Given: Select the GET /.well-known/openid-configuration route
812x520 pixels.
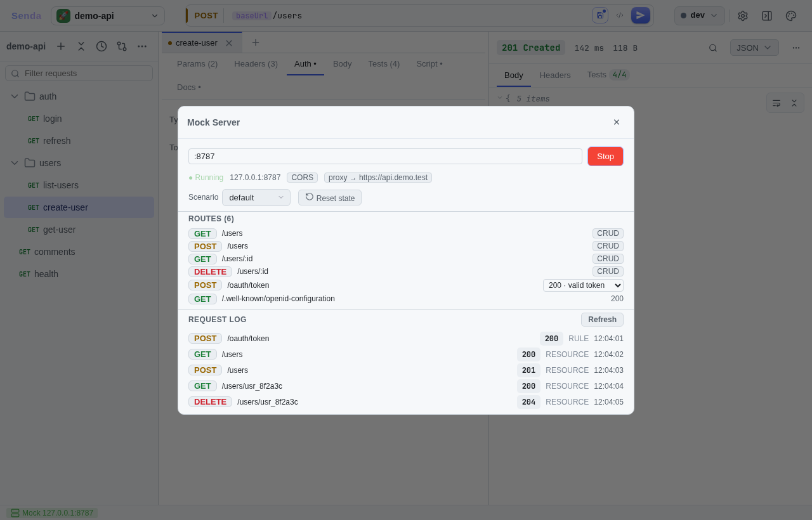Looking at the screenshot, I should click(x=406, y=299).
